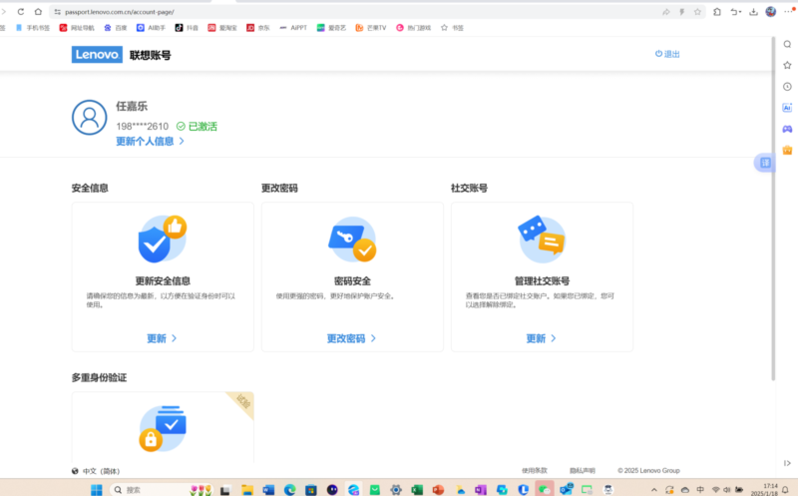Click the share icon in address bar
Screen dimensions: 798x496
(666, 12)
